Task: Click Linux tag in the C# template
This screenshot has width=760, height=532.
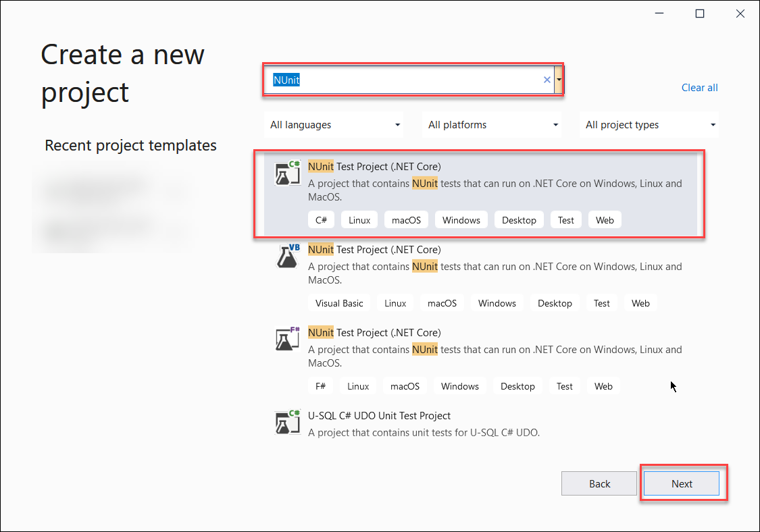Action: 359,220
